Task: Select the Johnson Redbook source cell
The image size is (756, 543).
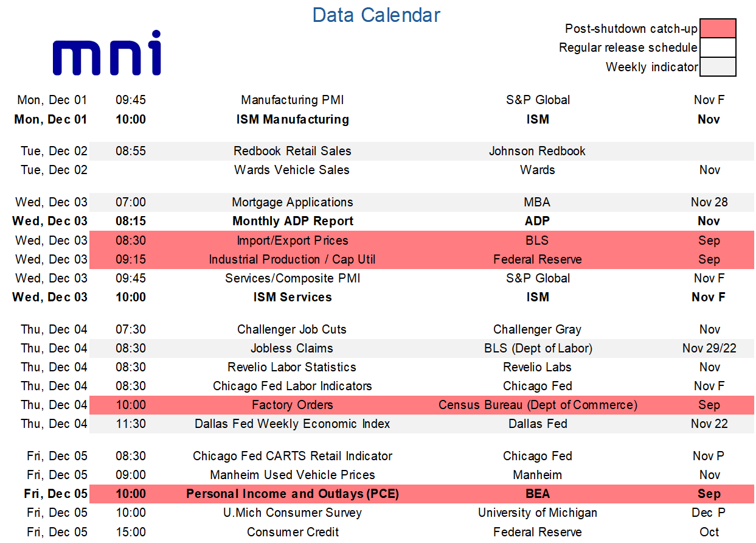Action: 538,151
